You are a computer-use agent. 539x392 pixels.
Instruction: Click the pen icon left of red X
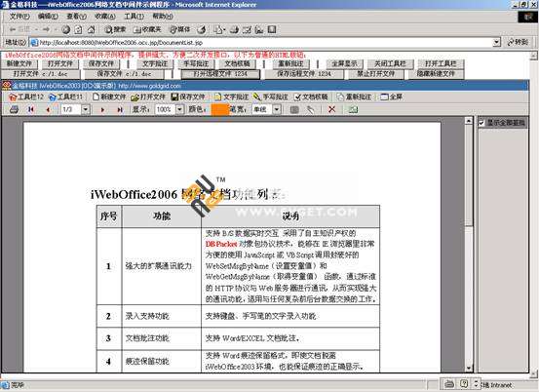click(x=310, y=109)
